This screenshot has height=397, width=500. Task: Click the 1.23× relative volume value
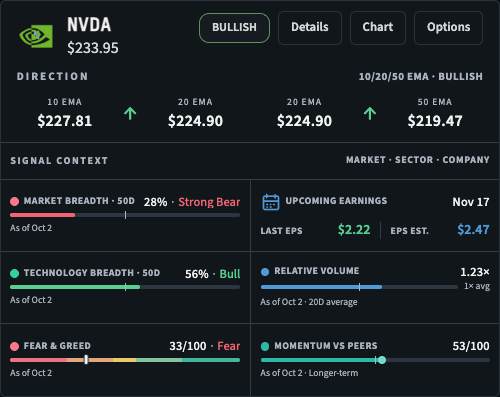pos(475,272)
